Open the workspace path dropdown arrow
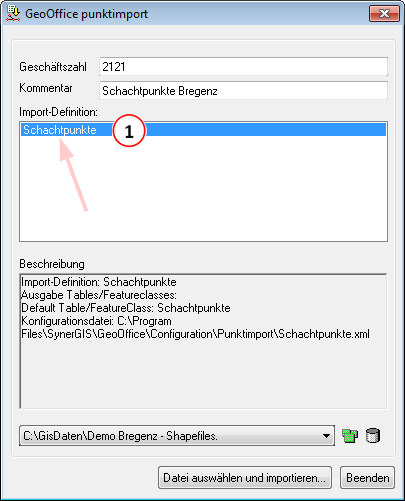This screenshot has width=405, height=501. (x=326, y=436)
